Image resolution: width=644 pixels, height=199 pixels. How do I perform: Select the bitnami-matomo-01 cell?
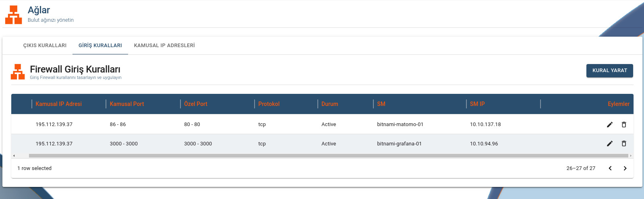[x=400, y=124]
